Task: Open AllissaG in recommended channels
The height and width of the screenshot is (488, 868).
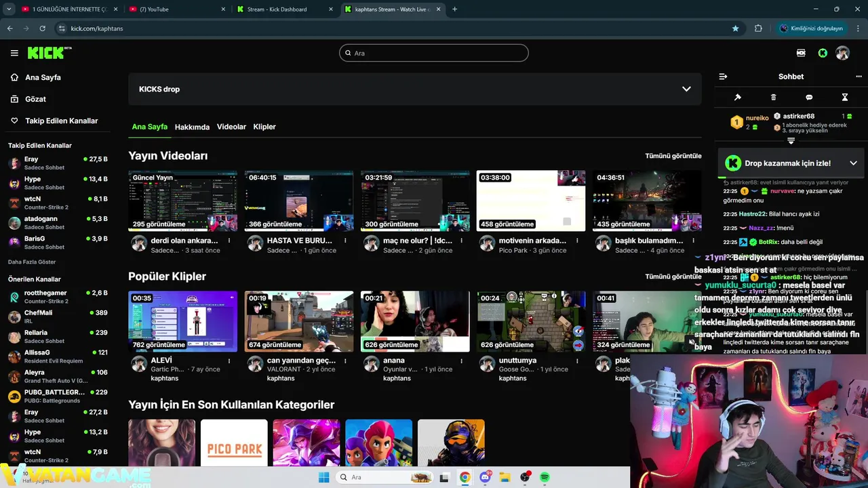Action: (58, 357)
